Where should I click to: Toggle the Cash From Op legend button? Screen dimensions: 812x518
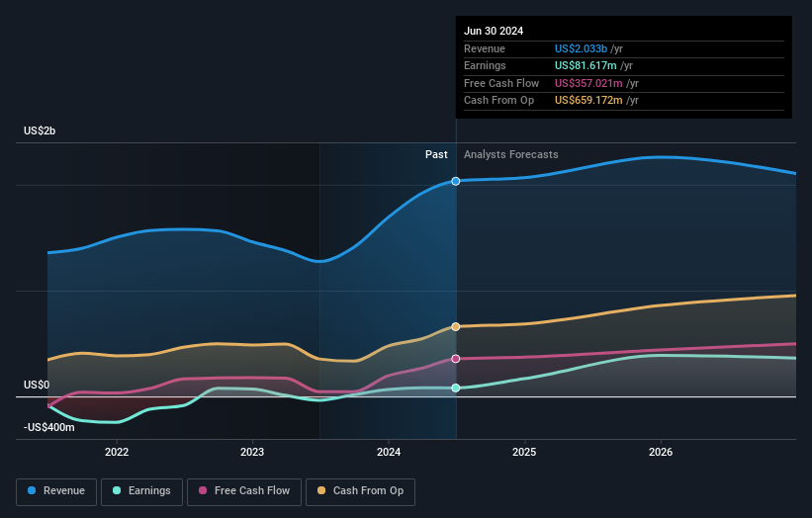pos(360,491)
